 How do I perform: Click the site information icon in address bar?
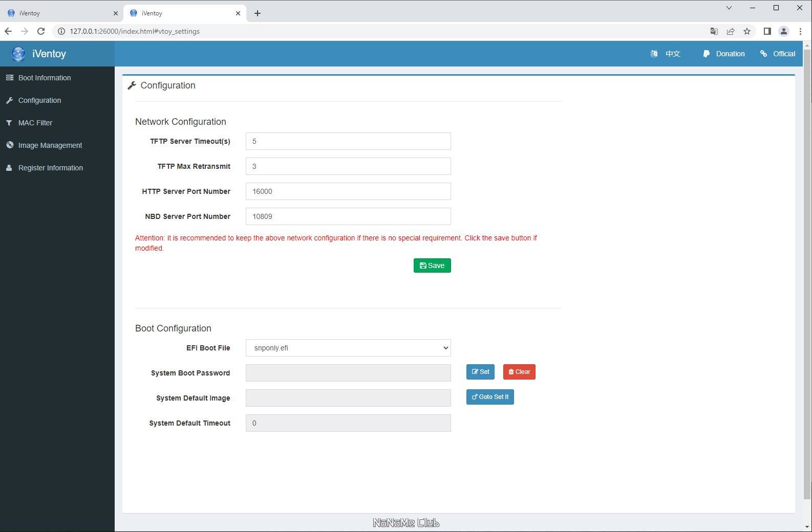coord(61,31)
